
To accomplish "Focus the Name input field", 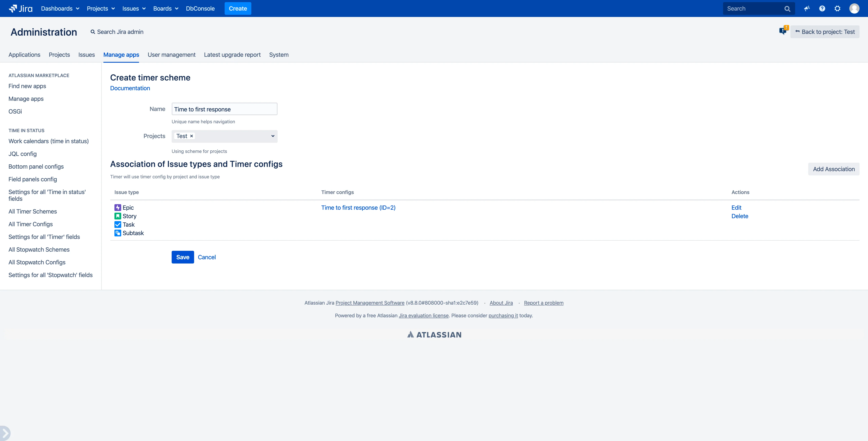I will coord(224,109).
